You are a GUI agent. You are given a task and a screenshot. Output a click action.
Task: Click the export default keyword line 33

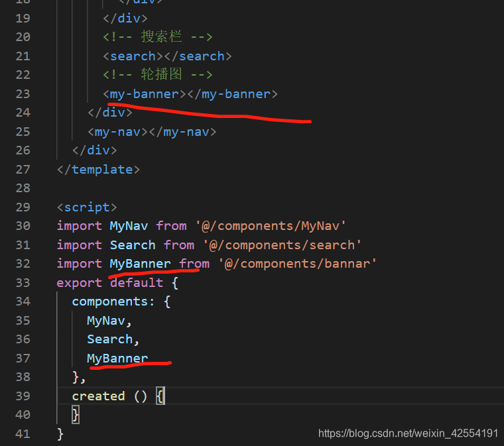110,283
